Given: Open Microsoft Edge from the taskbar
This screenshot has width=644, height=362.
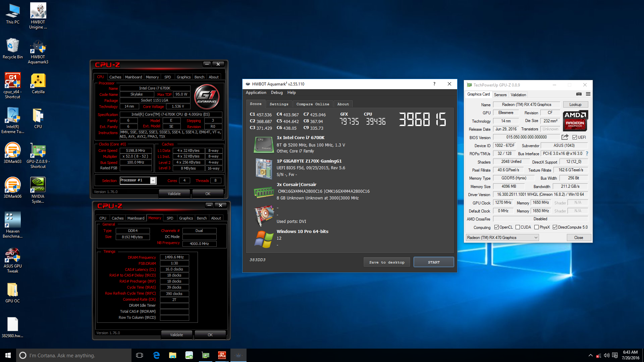Looking at the screenshot, I should [156, 355].
